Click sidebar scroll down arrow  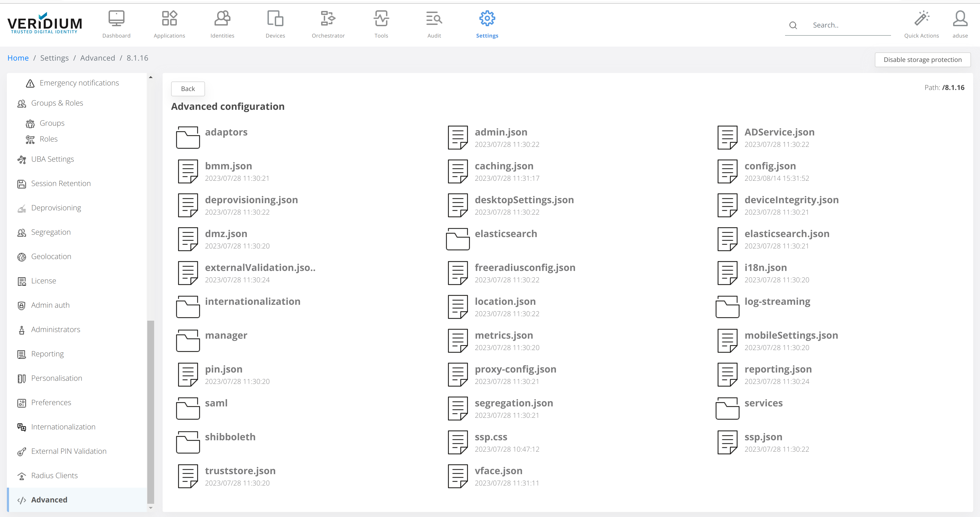pyautogui.click(x=151, y=507)
